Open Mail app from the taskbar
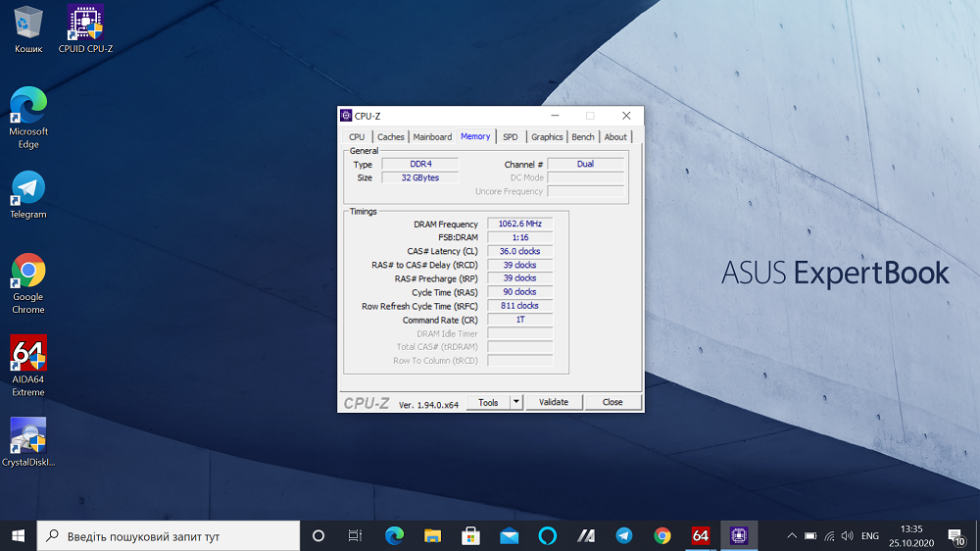Viewport: 980px width, 551px height. pos(509,536)
